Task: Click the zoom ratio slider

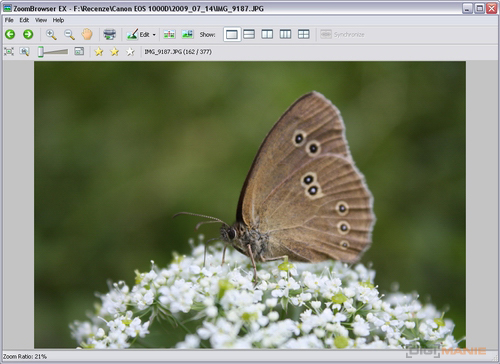Action: tap(53, 52)
